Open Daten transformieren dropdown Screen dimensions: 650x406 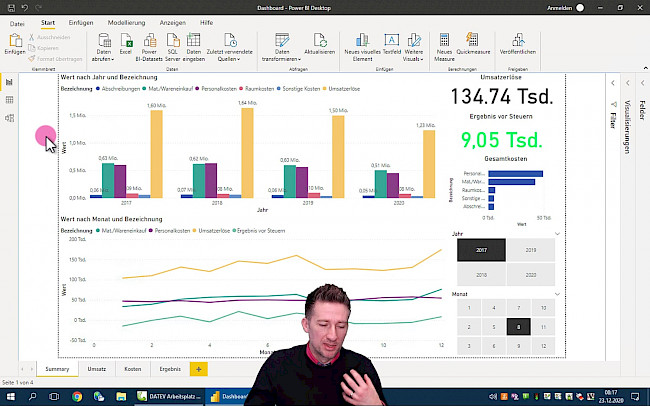[x=282, y=56]
